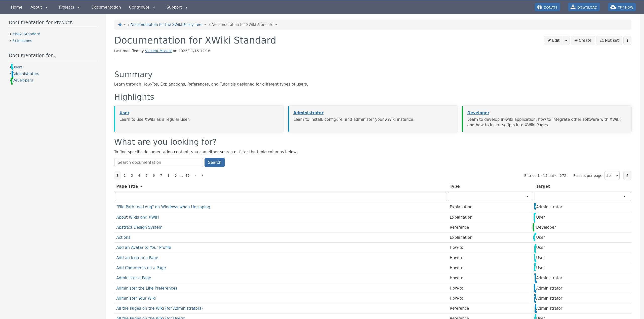644x319 pixels.
Task: Go to results page 5
Action: click(146, 176)
